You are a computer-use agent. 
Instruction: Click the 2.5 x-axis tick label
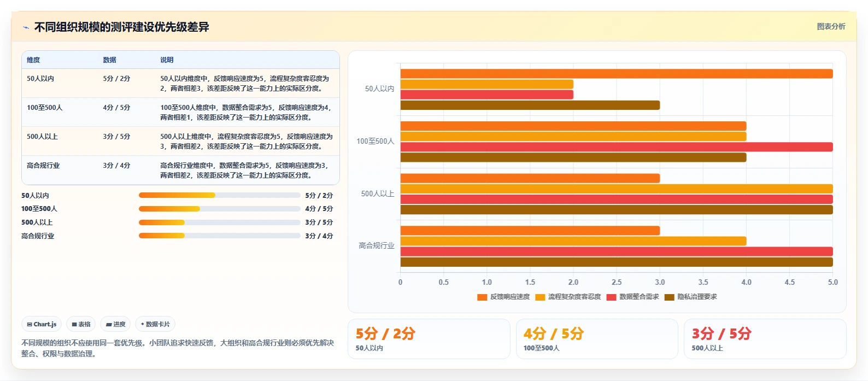[x=617, y=282]
